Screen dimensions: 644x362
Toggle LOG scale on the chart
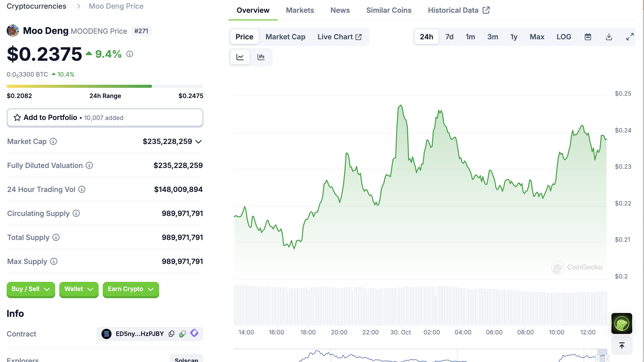(x=564, y=37)
